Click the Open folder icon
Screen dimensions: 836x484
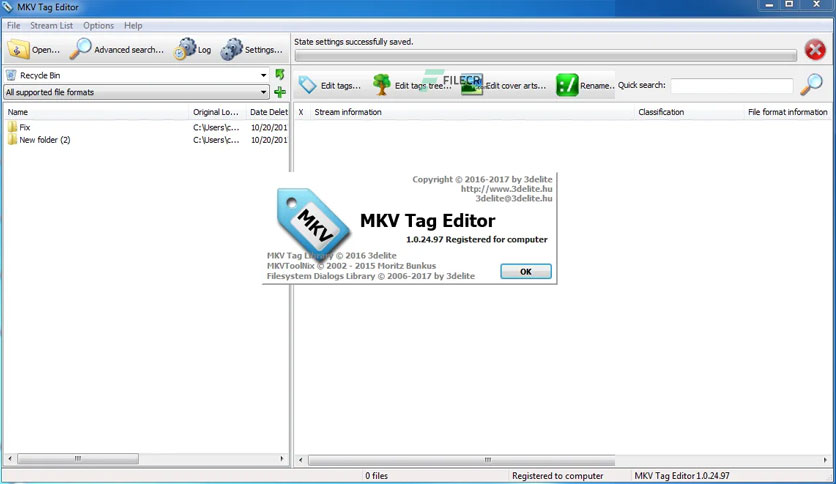pos(18,50)
